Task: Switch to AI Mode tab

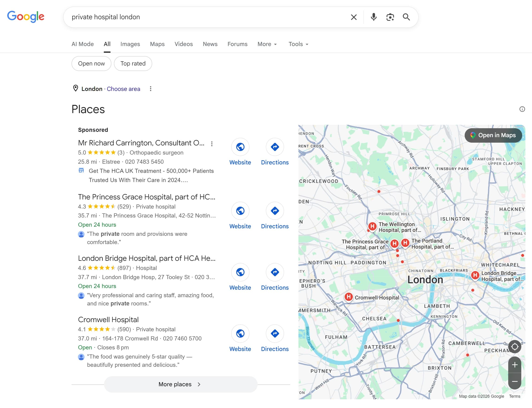Action: 83,44
